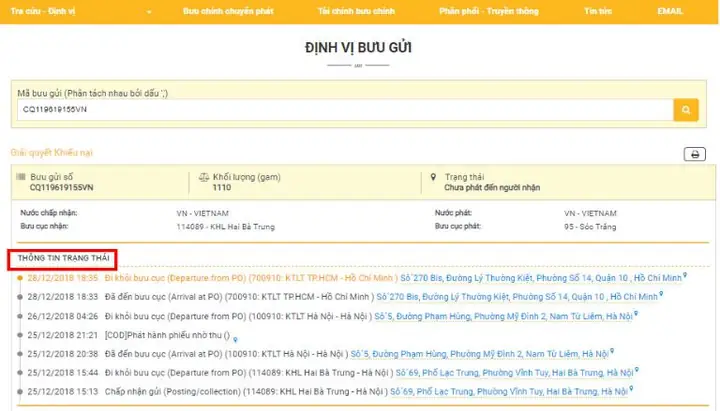Expand the Tra cứu - Định vị dropdown arrow
The height and width of the screenshot is (411, 720).
[x=149, y=12]
